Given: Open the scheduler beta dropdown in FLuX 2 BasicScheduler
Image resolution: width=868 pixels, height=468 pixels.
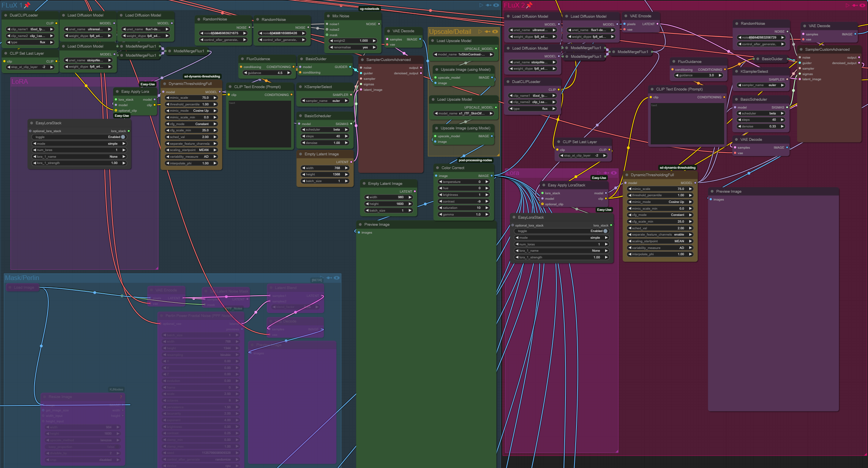Looking at the screenshot, I should (761, 113).
